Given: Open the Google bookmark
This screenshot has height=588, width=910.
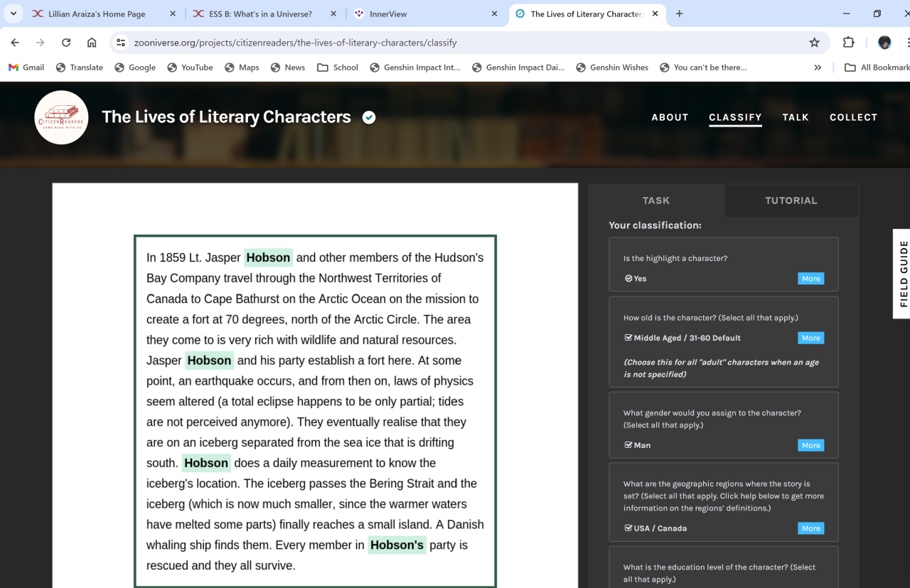Looking at the screenshot, I should 135,68.
